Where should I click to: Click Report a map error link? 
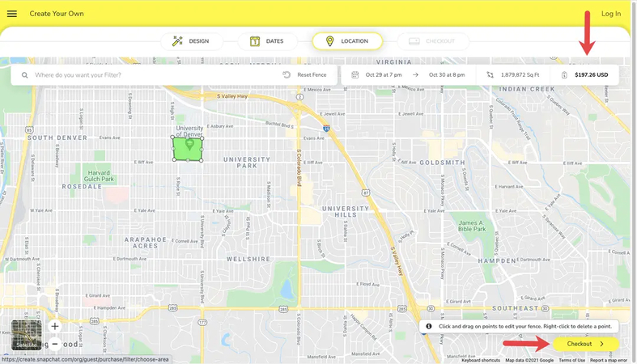(609, 360)
